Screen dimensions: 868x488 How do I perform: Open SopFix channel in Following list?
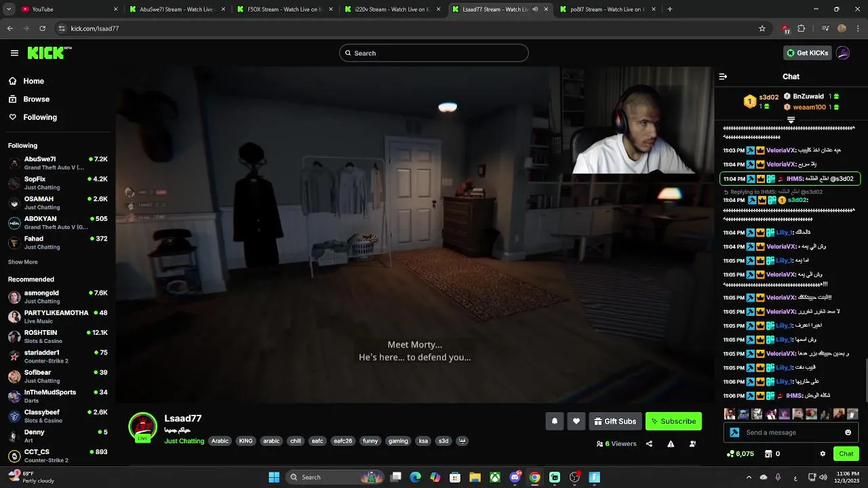click(58, 183)
